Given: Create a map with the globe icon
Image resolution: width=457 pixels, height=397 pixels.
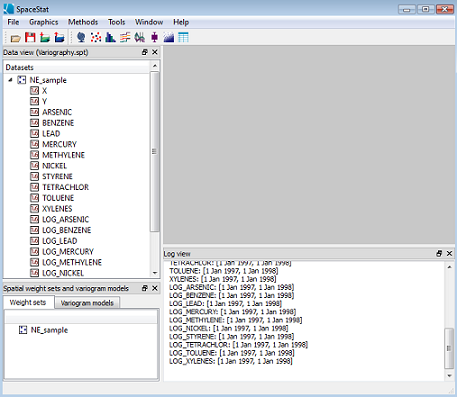Looking at the screenshot, I should [81, 37].
